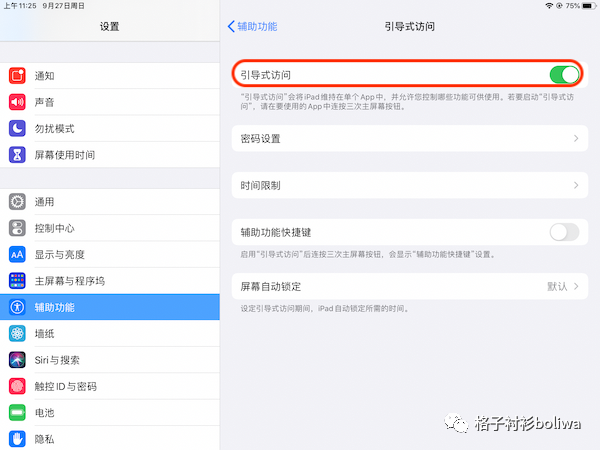Tap the back arrow chevron
Viewport: 600px width, 450px height.
(x=231, y=26)
